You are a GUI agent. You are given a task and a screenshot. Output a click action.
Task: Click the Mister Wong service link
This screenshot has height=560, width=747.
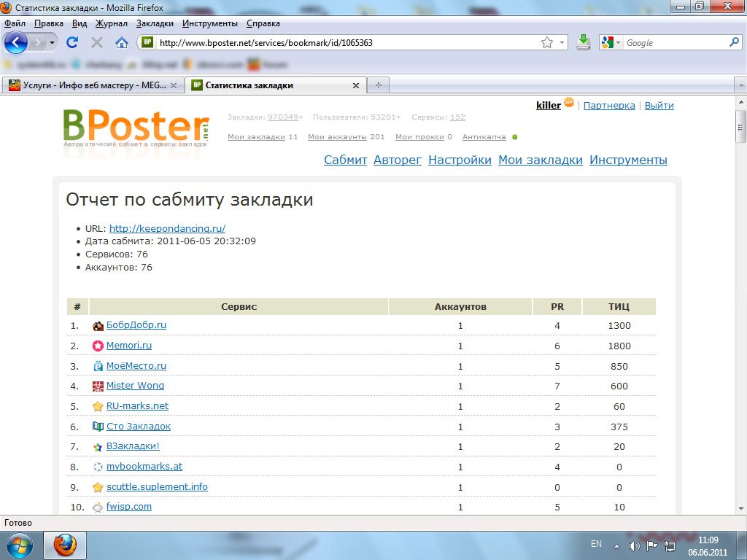click(135, 385)
